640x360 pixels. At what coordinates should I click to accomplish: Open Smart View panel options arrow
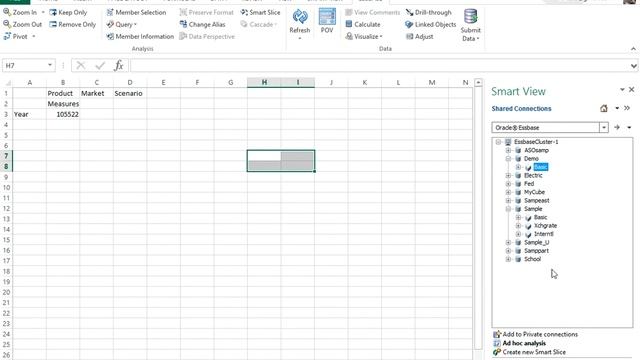pyautogui.click(x=622, y=89)
